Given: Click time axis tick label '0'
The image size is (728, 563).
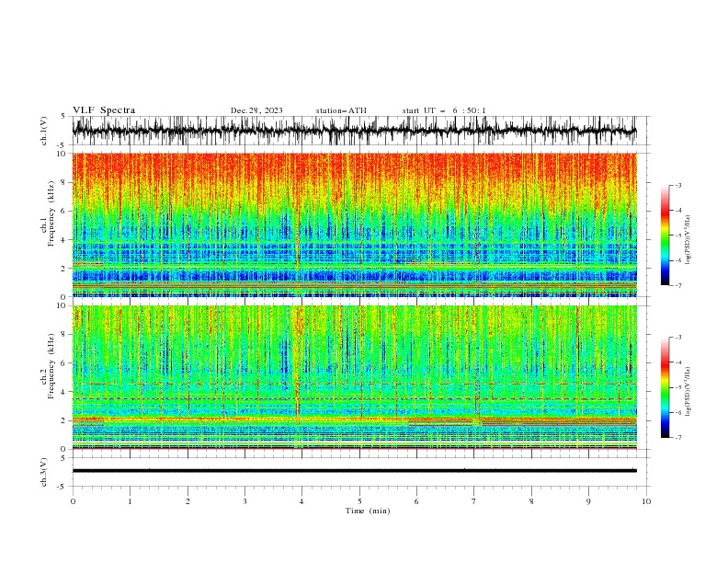Looking at the screenshot, I should click(x=73, y=501).
